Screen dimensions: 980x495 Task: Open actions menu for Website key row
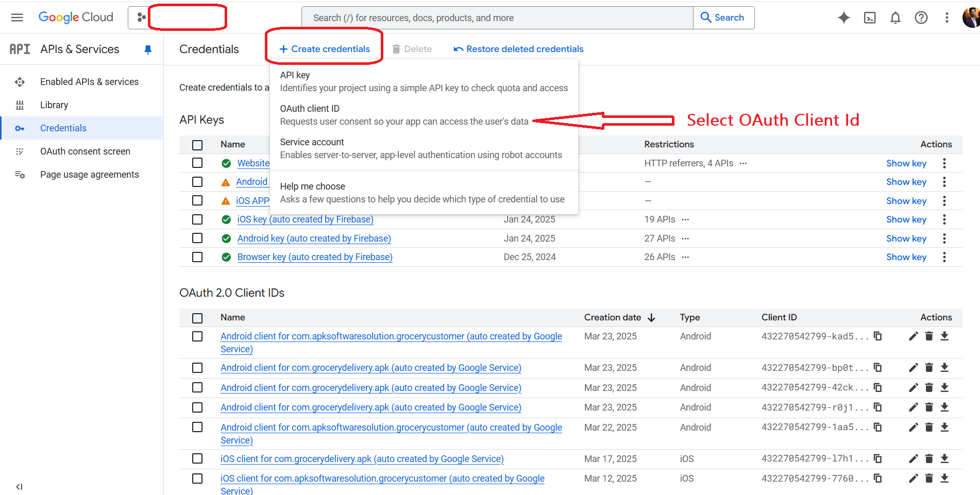[x=944, y=163]
